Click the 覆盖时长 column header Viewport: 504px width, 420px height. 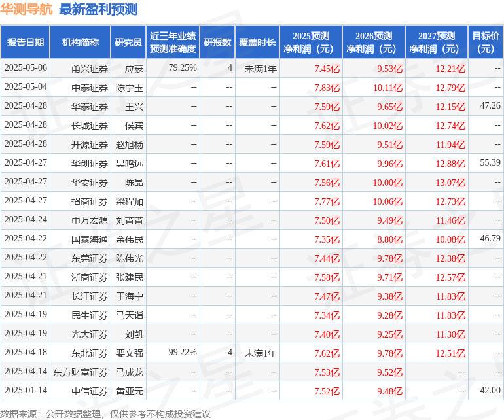pos(257,42)
